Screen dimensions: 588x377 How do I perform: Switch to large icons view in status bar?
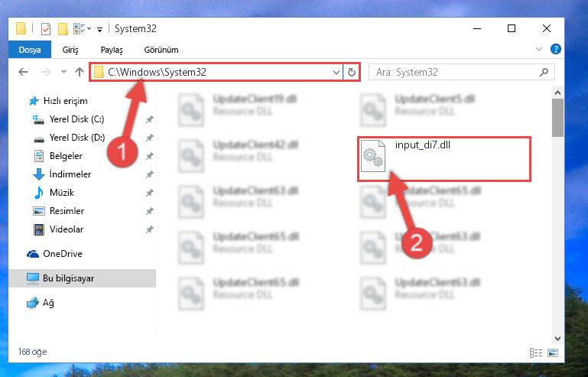[x=553, y=353]
